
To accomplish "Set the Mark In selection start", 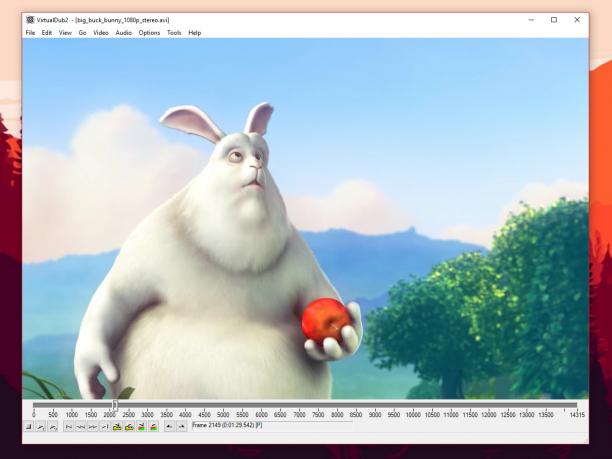I will pos(169,427).
